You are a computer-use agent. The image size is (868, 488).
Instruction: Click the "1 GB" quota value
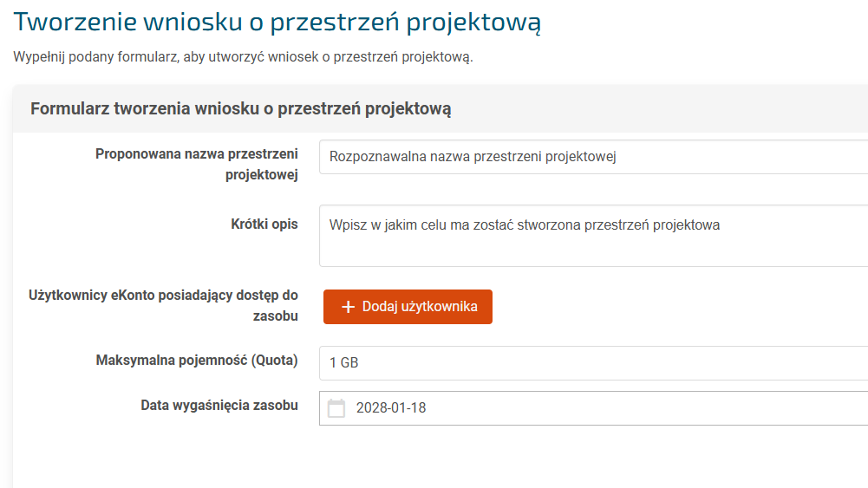point(344,363)
